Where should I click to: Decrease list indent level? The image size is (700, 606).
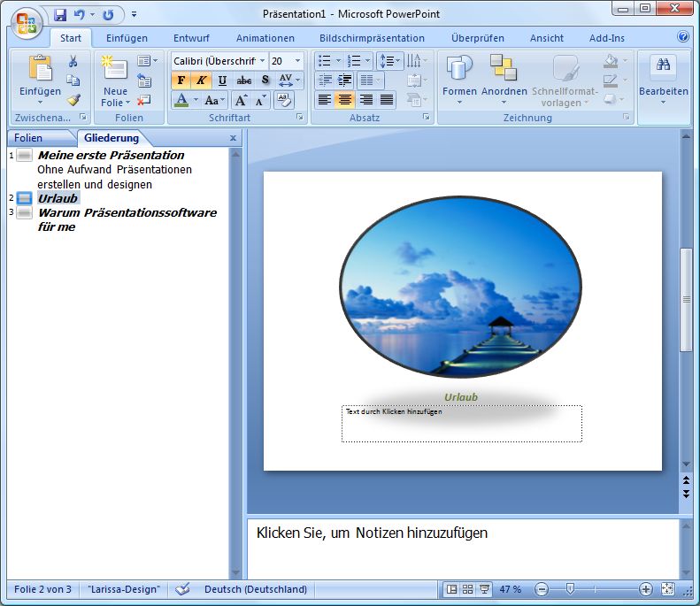[x=325, y=81]
